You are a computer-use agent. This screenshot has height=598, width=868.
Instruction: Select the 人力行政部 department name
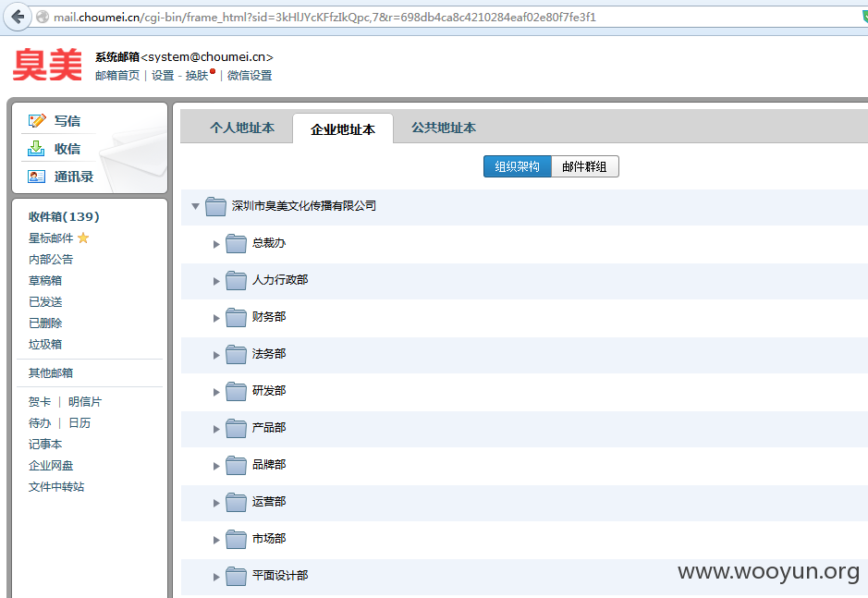pos(280,280)
